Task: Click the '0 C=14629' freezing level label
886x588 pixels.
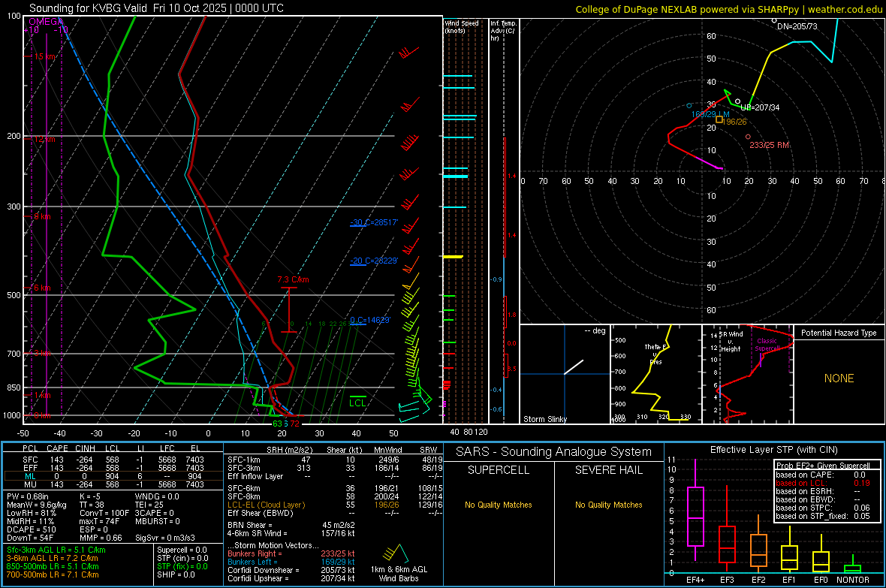Action: click(x=370, y=320)
